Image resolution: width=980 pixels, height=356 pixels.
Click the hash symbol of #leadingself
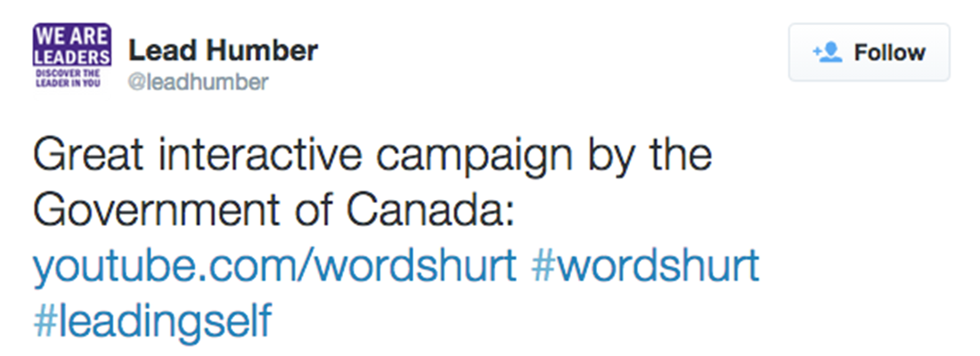pos(44,320)
